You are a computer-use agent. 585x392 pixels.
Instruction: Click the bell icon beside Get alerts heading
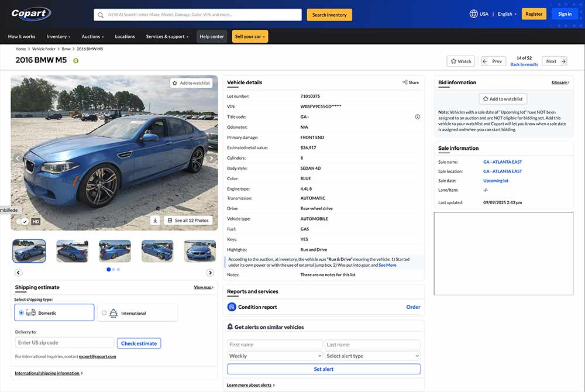(230, 326)
